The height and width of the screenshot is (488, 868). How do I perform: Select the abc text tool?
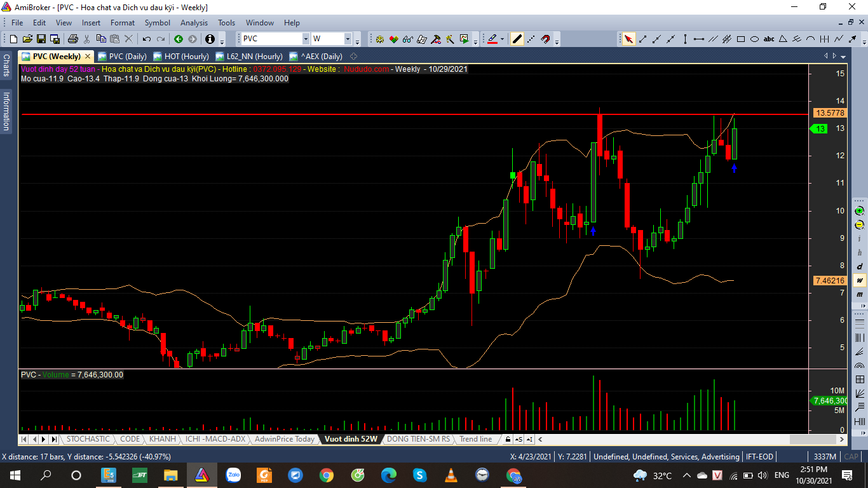769,39
